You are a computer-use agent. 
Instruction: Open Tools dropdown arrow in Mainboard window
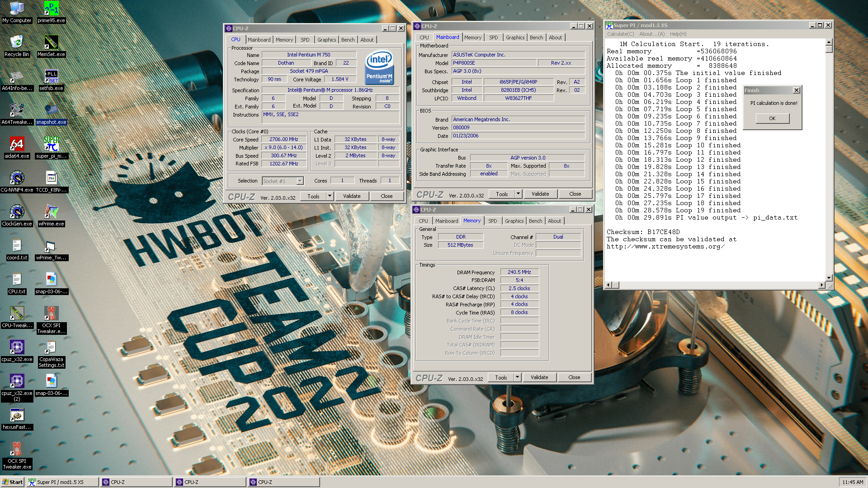point(518,194)
